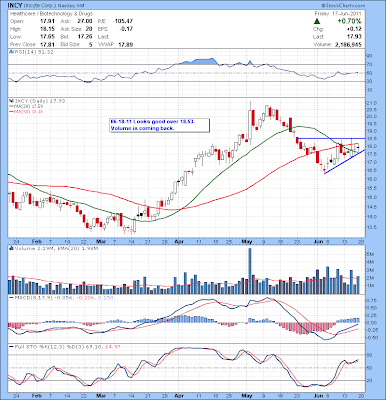Click the +0.70% percent change
The image size is (386, 400).
click(x=349, y=21)
